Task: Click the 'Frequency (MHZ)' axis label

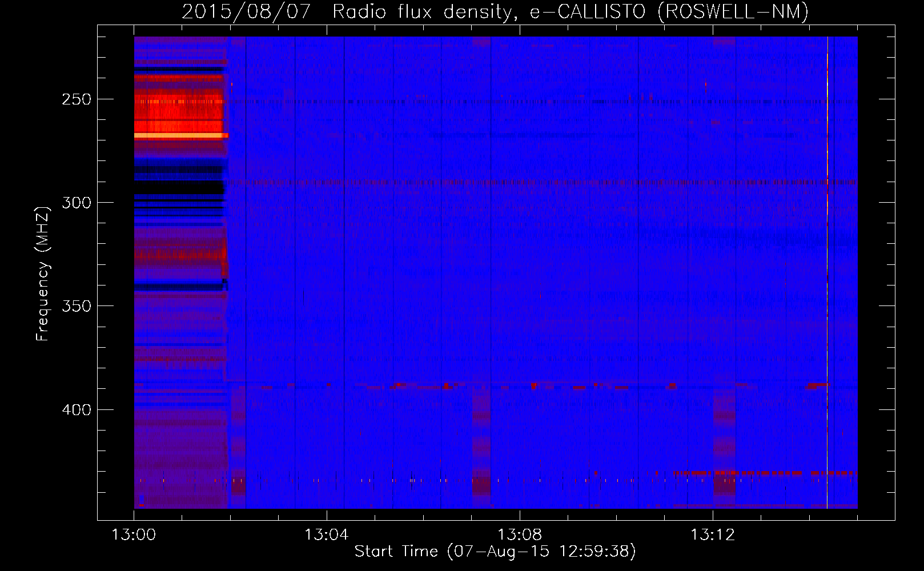Action: (x=43, y=274)
